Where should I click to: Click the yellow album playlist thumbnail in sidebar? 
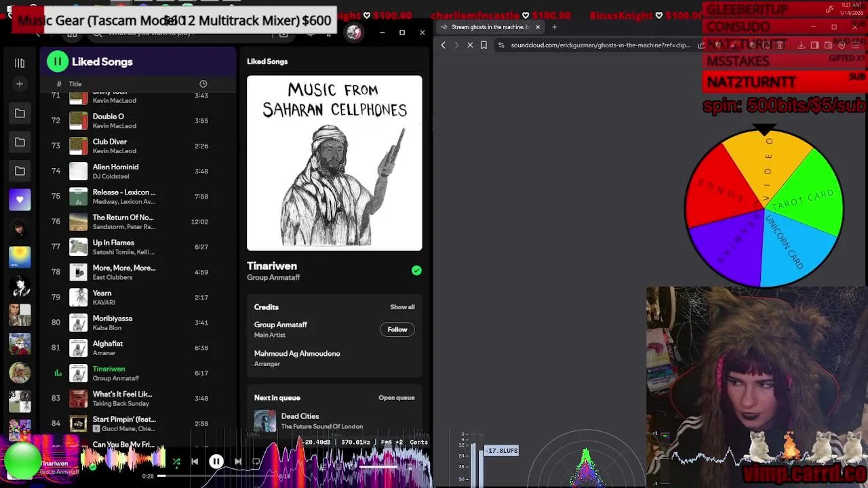click(x=20, y=257)
